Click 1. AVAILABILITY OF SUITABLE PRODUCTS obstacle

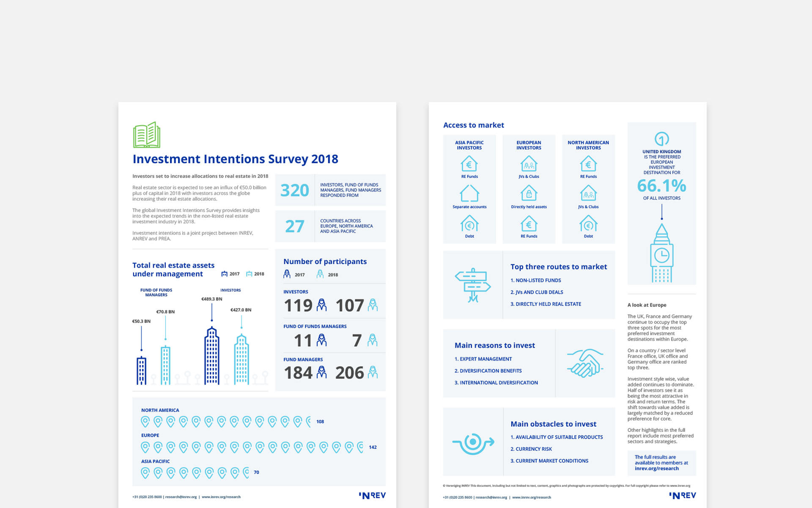click(x=557, y=437)
